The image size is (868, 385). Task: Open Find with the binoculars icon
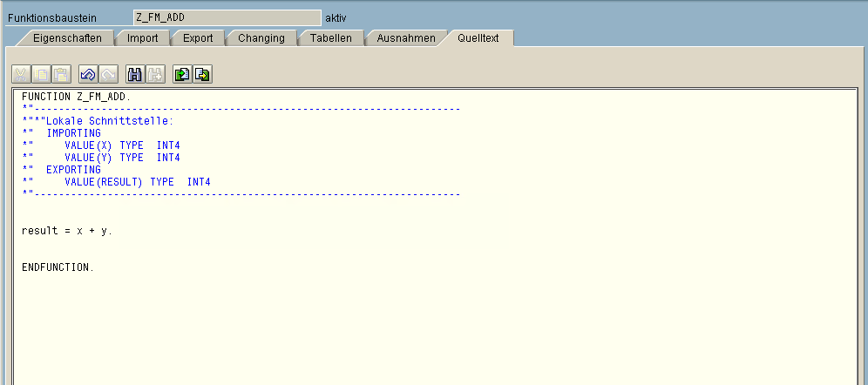point(135,75)
